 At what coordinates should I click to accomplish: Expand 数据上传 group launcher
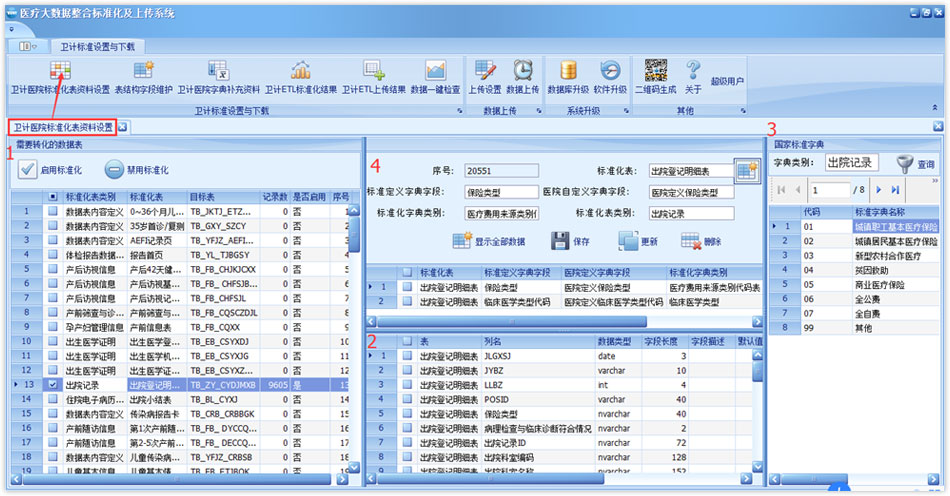tap(539, 111)
